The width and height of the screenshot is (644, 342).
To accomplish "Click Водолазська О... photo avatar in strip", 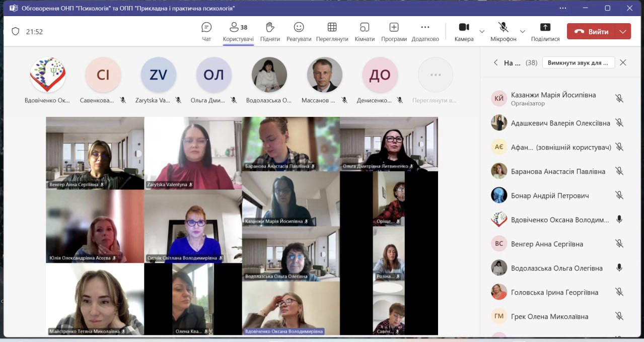I will (x=269, y=75).
